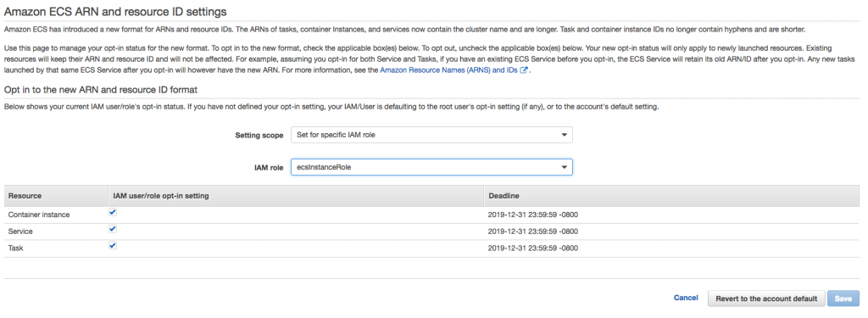Click the Container instance deadline date cell

point(533,215)
